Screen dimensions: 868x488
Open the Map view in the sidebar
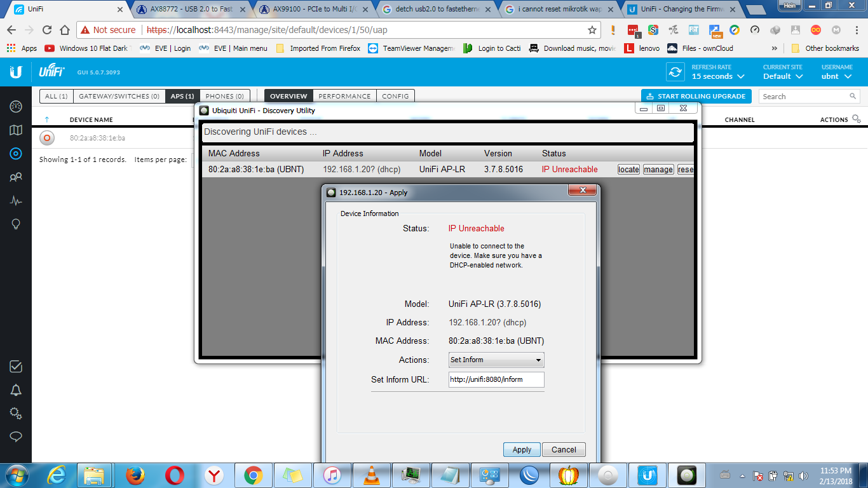tap(16, 130)
